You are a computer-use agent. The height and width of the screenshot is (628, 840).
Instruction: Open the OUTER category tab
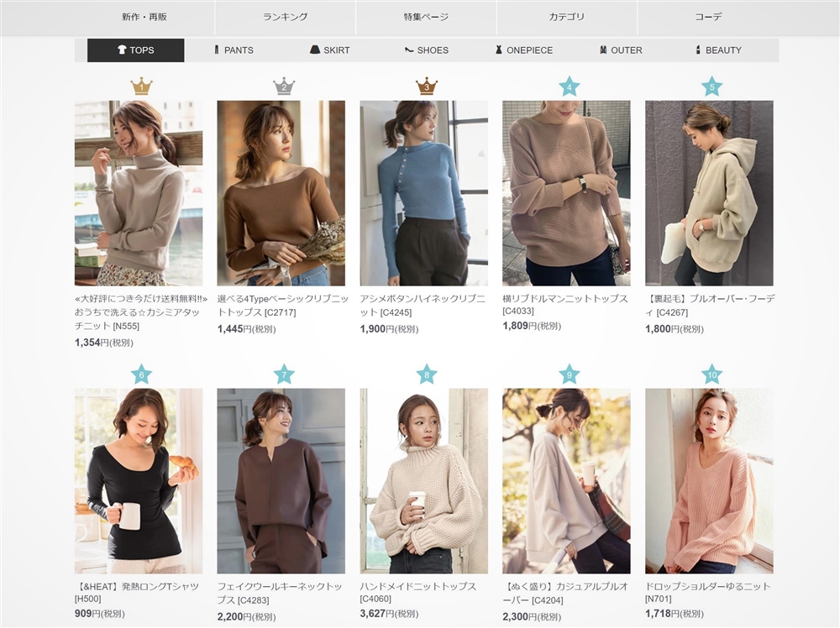coord(621,50)
